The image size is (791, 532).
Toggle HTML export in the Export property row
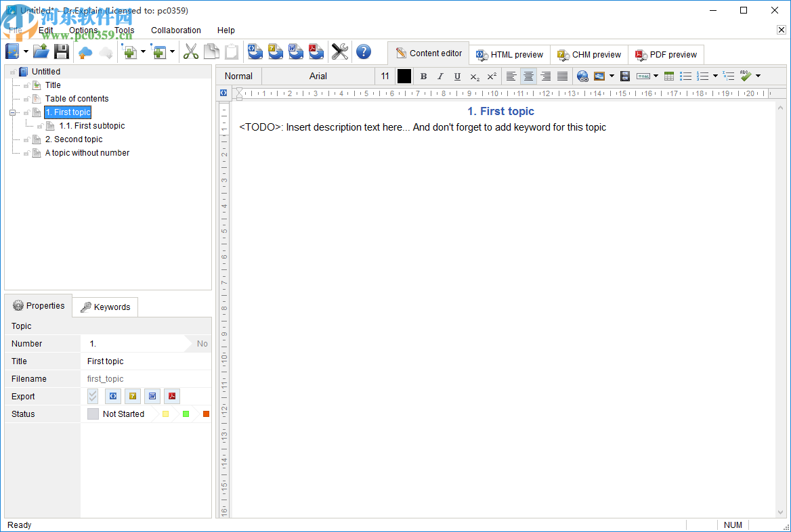pyautogui.click(x=113, y=397)
